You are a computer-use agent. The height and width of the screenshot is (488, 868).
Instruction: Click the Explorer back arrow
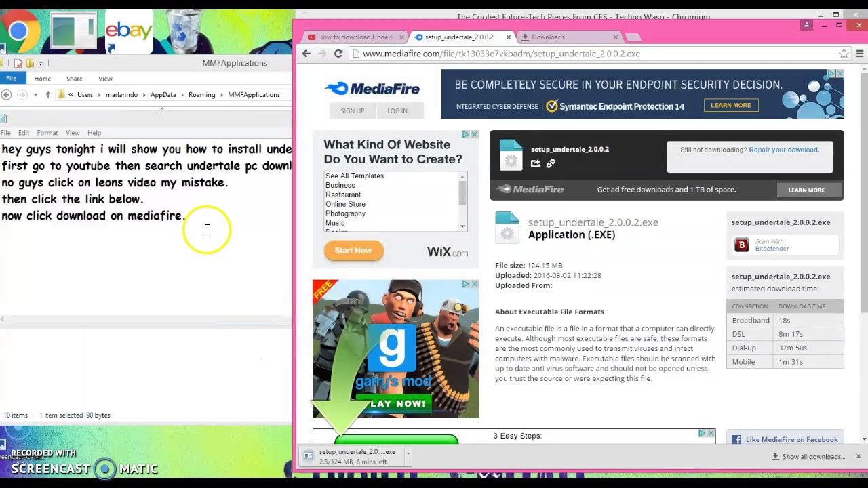[x=6, y=95]
